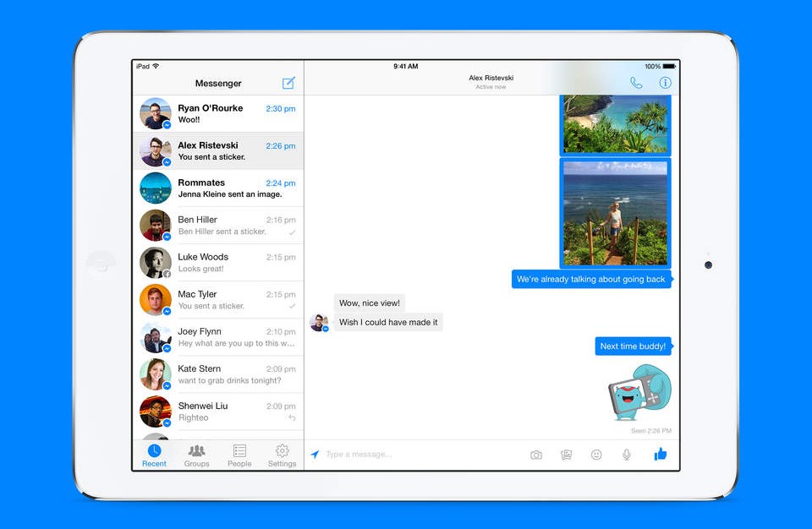The height and width of the screenshot is (529, 812).
Task: Send a thumbs-up like
Action: [x=661, y=454]
